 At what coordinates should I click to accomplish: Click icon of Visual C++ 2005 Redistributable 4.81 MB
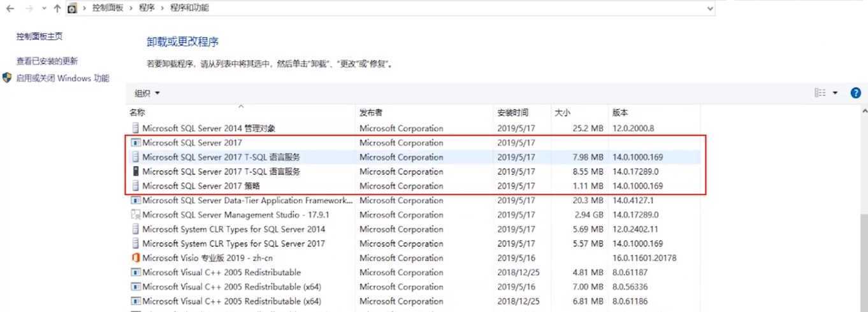point(135,273)
